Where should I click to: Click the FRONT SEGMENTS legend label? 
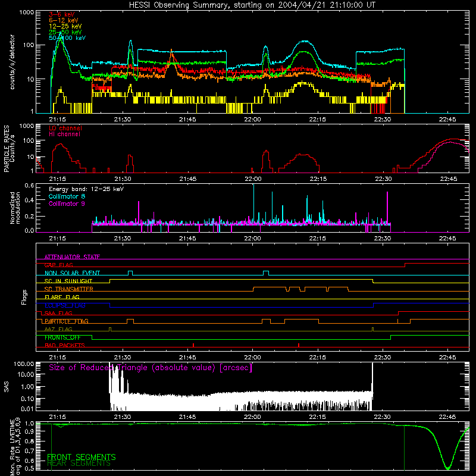pos(82,457)
